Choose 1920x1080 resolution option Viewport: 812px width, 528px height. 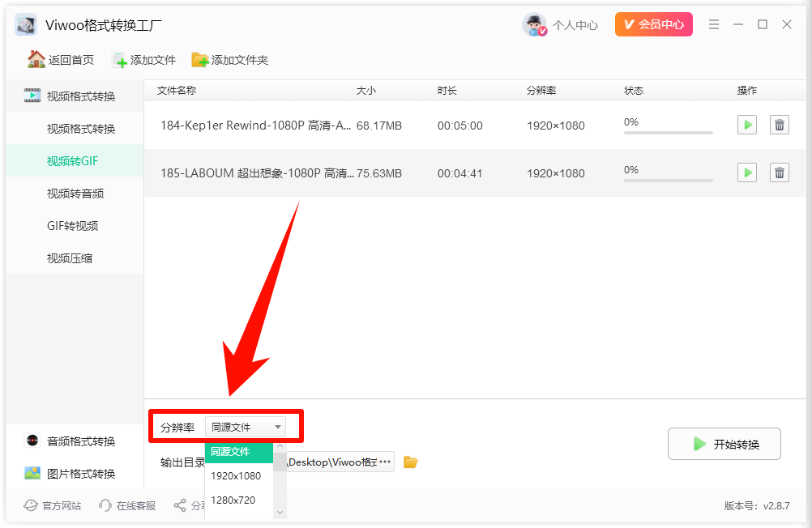(x=239, y=475)
